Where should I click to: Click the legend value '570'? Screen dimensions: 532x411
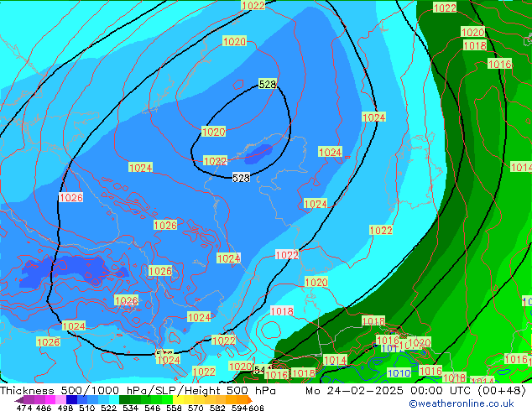coord(196,408)
